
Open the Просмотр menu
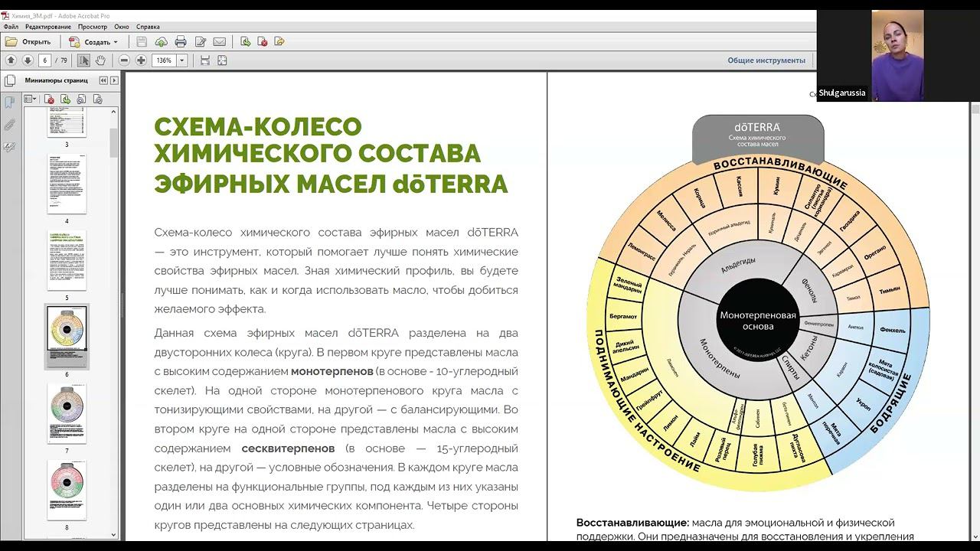pyautogui.click(x=93, y=27)
